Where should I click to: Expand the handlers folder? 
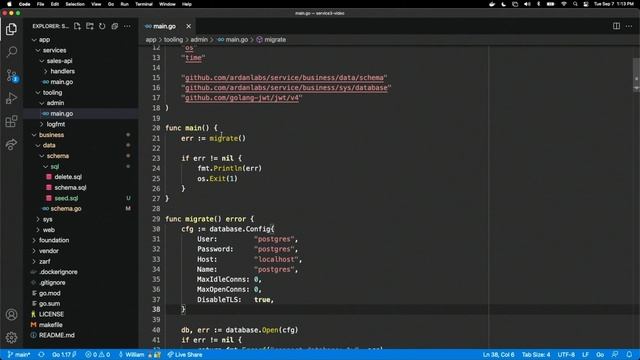pyautogui.click(x=62, y=71)
